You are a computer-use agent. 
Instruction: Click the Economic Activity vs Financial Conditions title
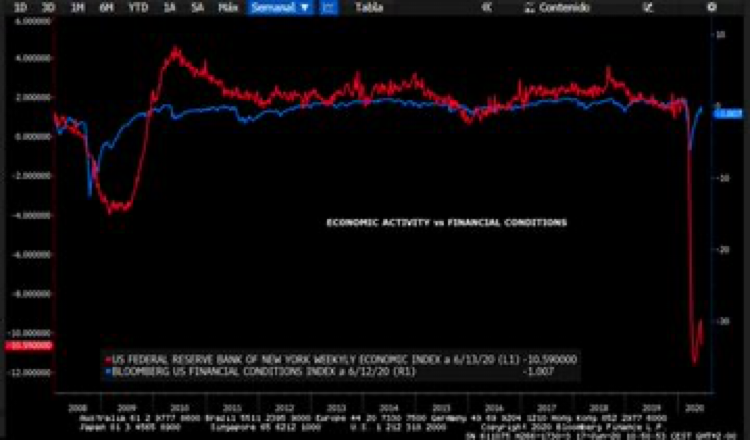point(447,222)
